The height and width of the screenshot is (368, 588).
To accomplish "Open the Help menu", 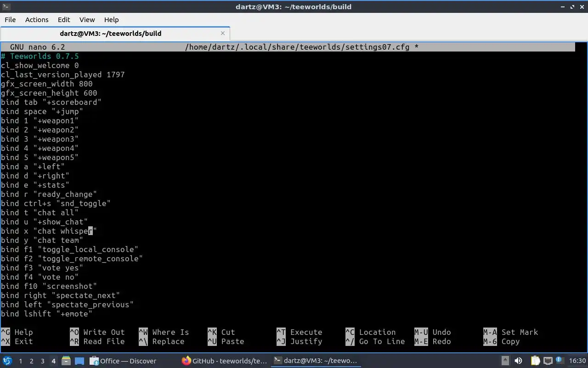I will [x=111, y=20].
